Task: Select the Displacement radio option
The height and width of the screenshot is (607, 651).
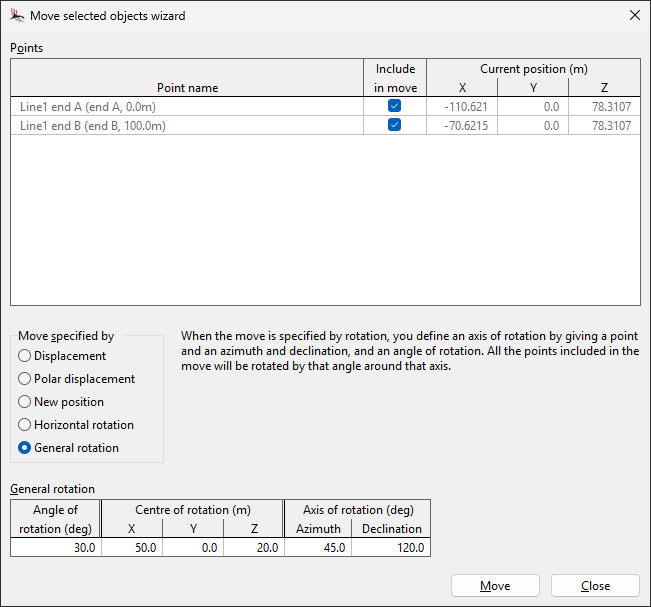Action: tap(62, 356)
